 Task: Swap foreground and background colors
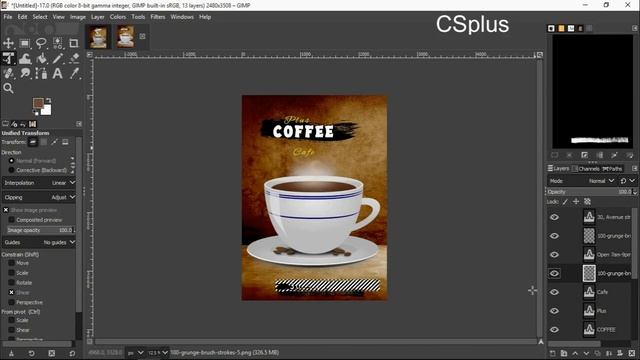click(x=48, y=100)
